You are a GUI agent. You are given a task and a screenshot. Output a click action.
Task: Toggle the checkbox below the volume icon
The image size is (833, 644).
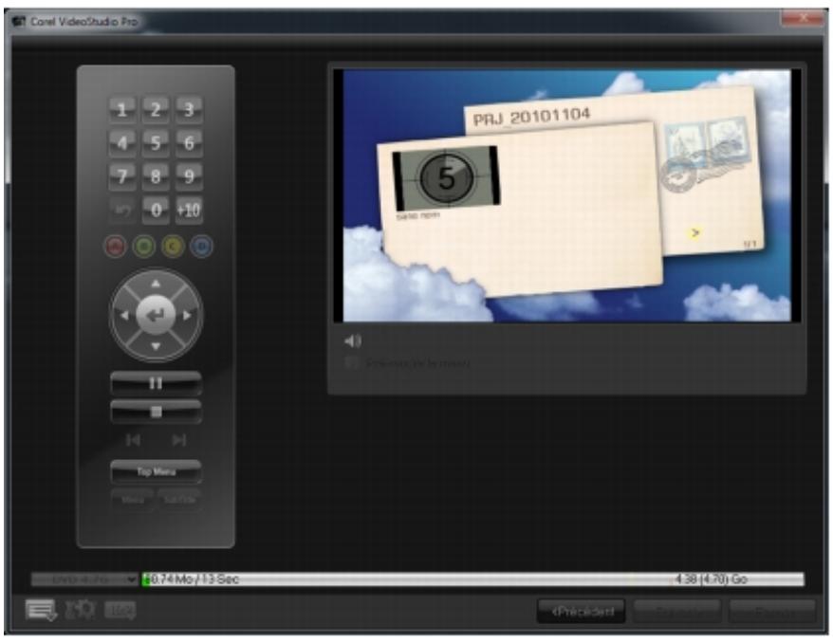click(351, 363)
